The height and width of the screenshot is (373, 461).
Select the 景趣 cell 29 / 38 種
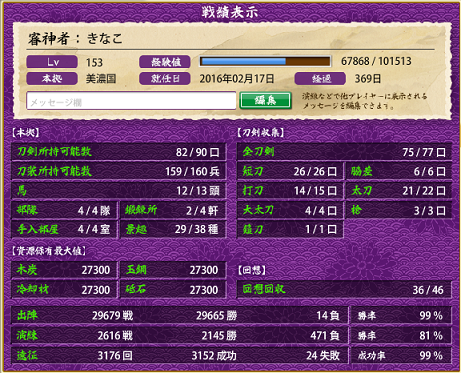click(173, 229)
